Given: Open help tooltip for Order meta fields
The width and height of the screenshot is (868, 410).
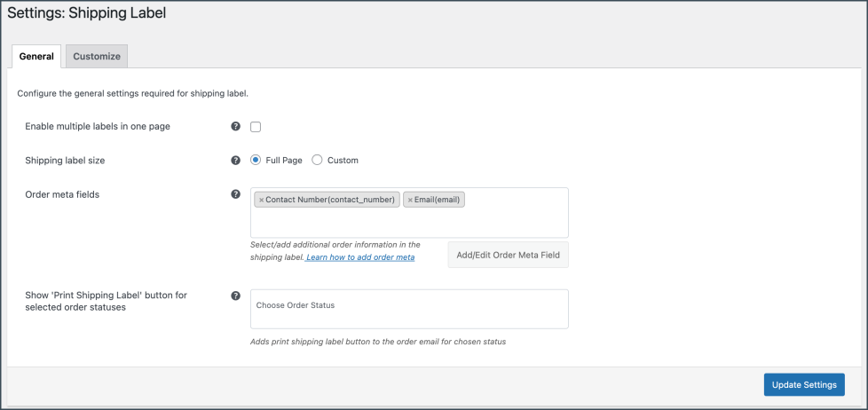Looking at the screenshot, I should (x=235, y=194).
